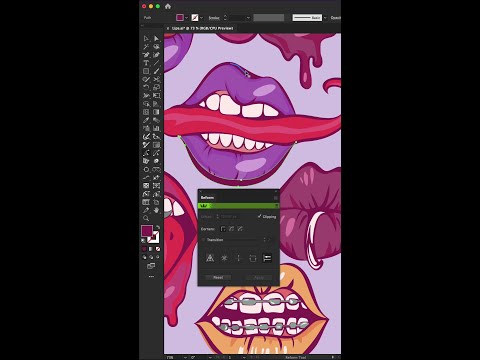
Task: Click the highlighted horizontal bars icon in Reform panel
Action: point(267,258)
